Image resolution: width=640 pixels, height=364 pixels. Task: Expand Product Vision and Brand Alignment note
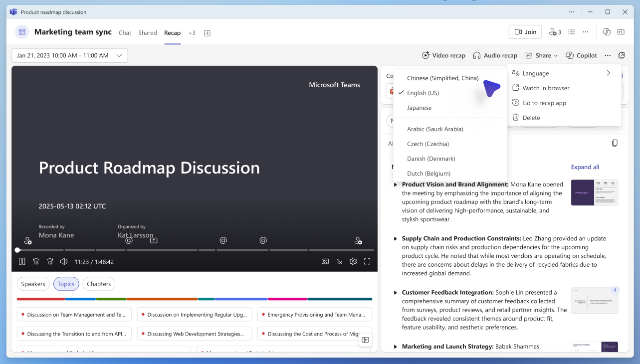[396, 184]
